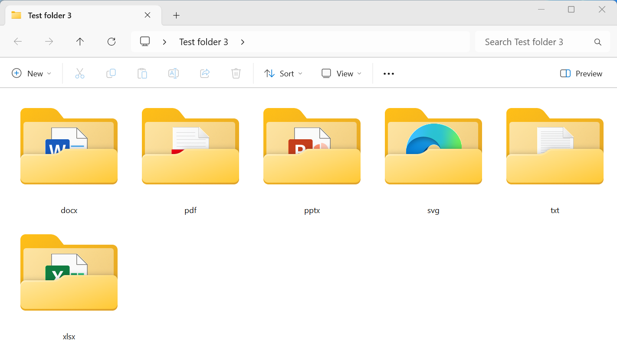Screen dimensions: 617x364
Task: Refresh the current folder view
Action: tap(112, 42)
